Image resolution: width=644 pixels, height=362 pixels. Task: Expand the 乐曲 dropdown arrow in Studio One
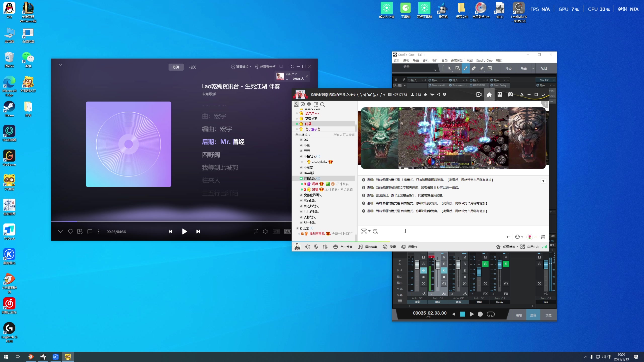coord(533,69)
